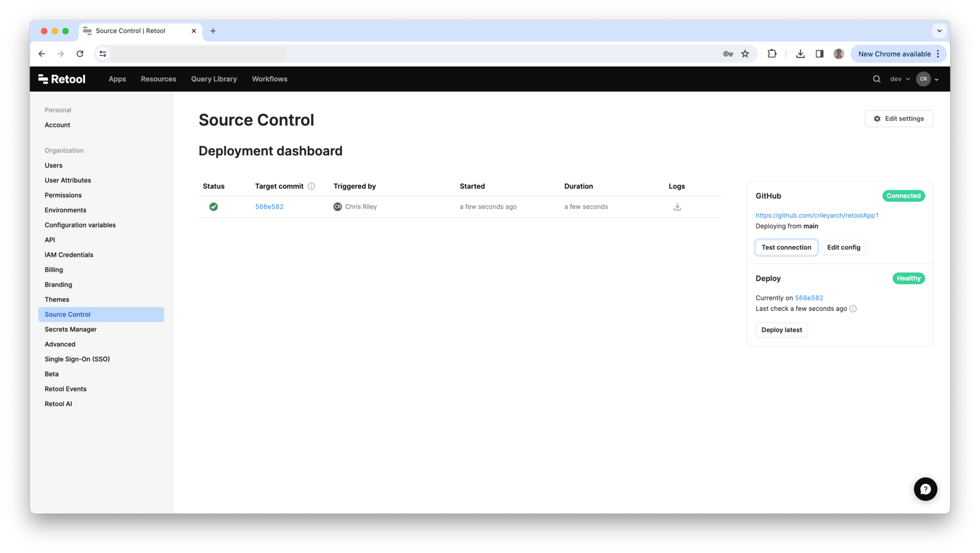Screen dimensions: 980x553
Task: Open Workflows
Action: tap(269, 79)
